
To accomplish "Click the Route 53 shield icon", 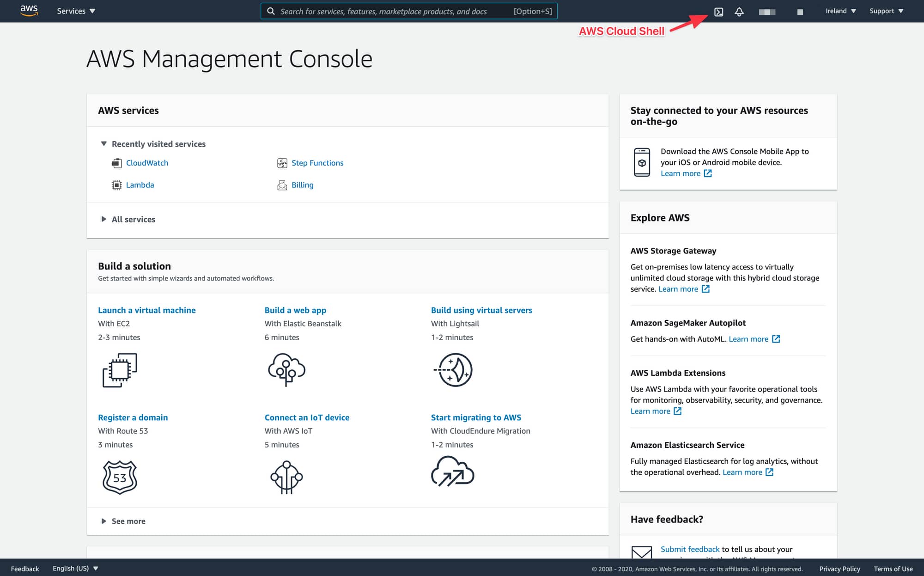I will tap(120, 478).
